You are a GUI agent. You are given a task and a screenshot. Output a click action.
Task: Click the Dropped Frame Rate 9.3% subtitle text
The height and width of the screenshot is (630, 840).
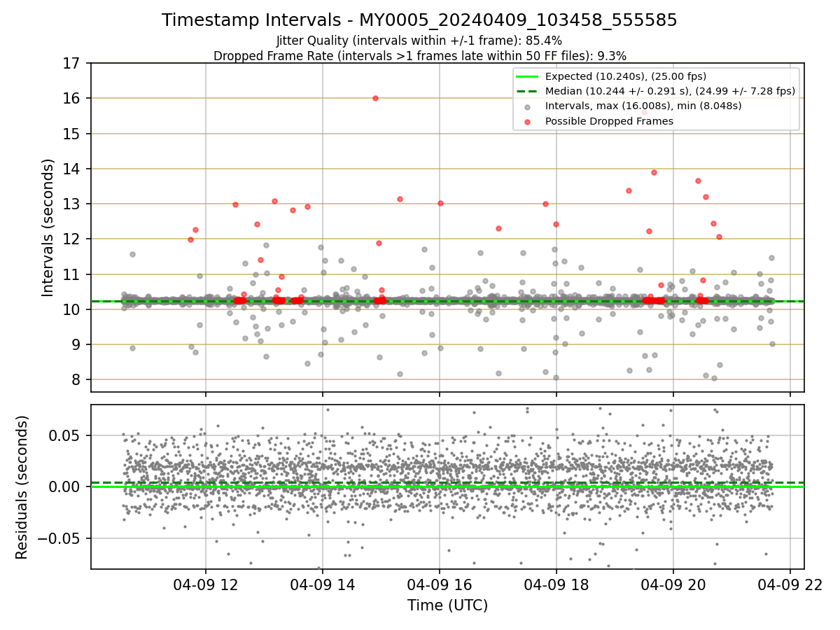419,55
